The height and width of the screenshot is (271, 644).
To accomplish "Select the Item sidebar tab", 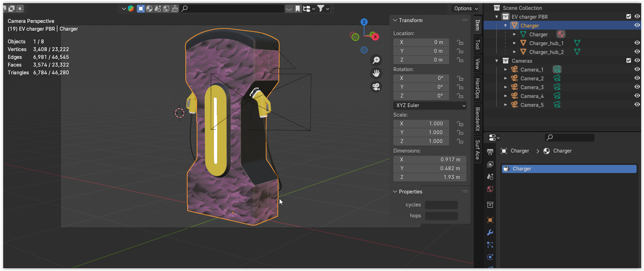I will [478, 25].
